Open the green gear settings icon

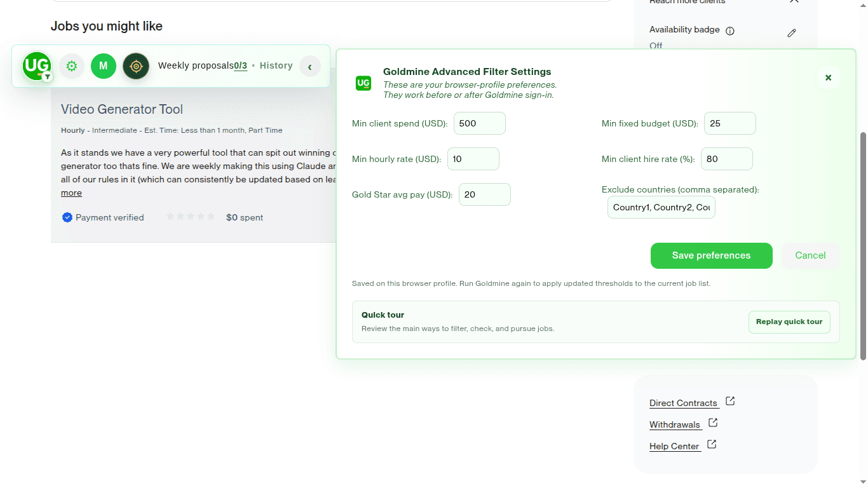[72, 66]
